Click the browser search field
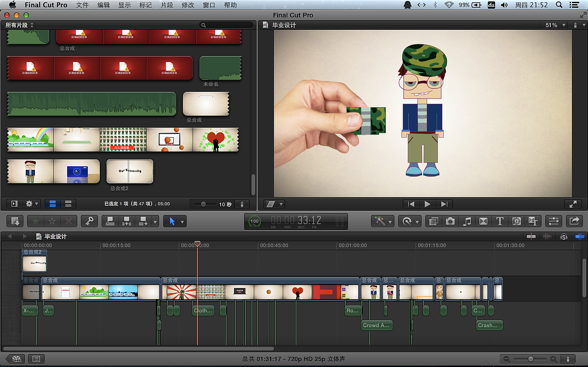588x367 pixels. (227, 25)
